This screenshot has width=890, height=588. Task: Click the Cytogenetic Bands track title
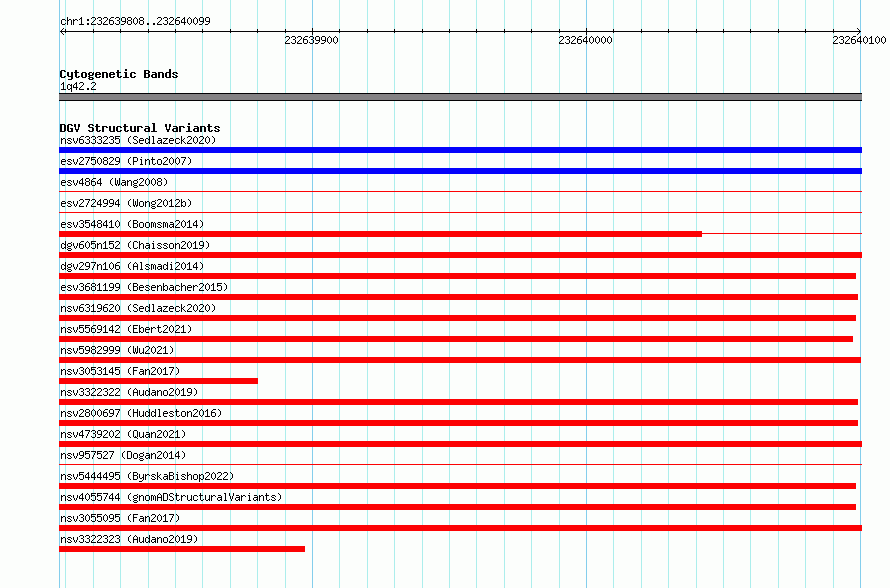[x=119, y=74]
